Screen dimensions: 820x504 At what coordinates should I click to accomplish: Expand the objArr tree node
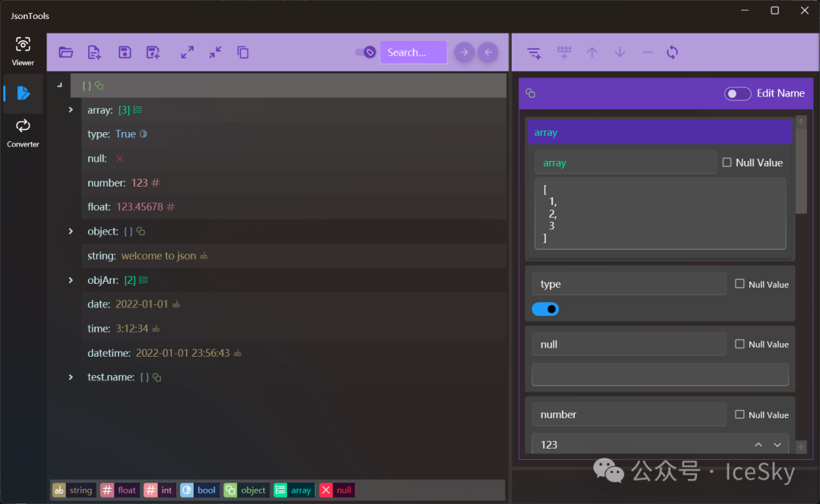point(71,280)
